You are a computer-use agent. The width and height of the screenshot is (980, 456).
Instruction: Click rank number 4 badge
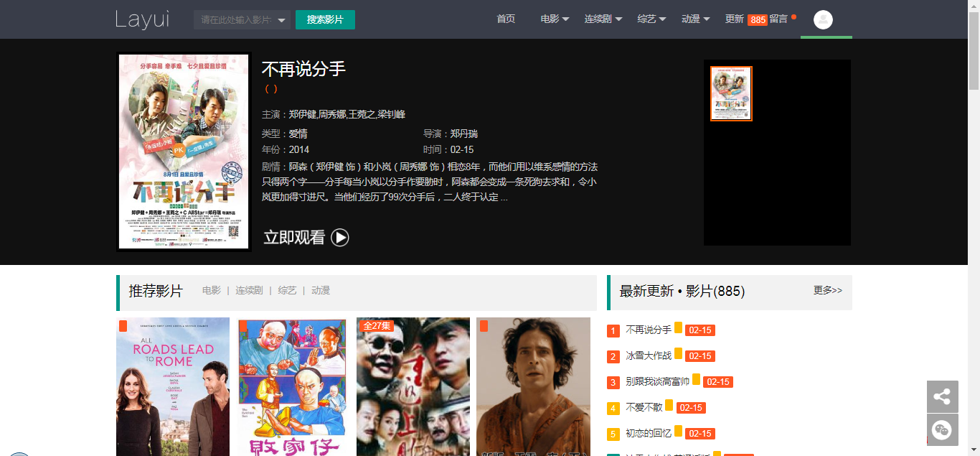tap(613, 409)
